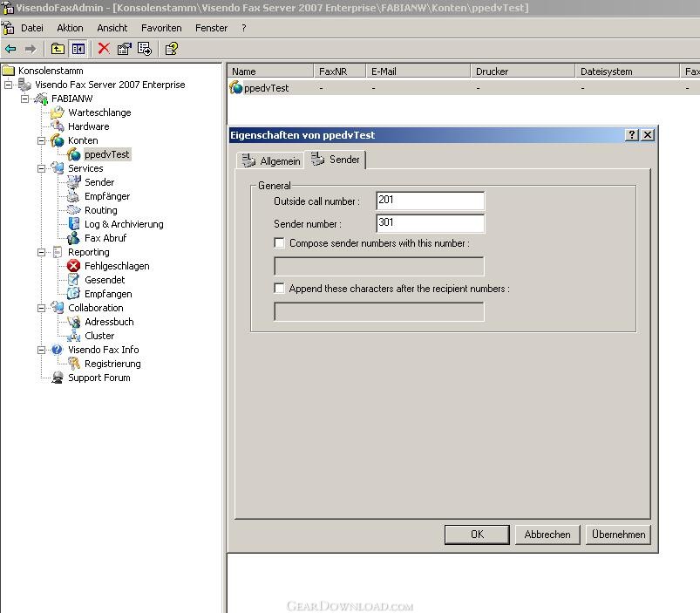Click the Forward arrow toolbar icon
Image resolution: width=700 pixels, height=613 pixels.
pyautogui.click(x=31, y=49)
